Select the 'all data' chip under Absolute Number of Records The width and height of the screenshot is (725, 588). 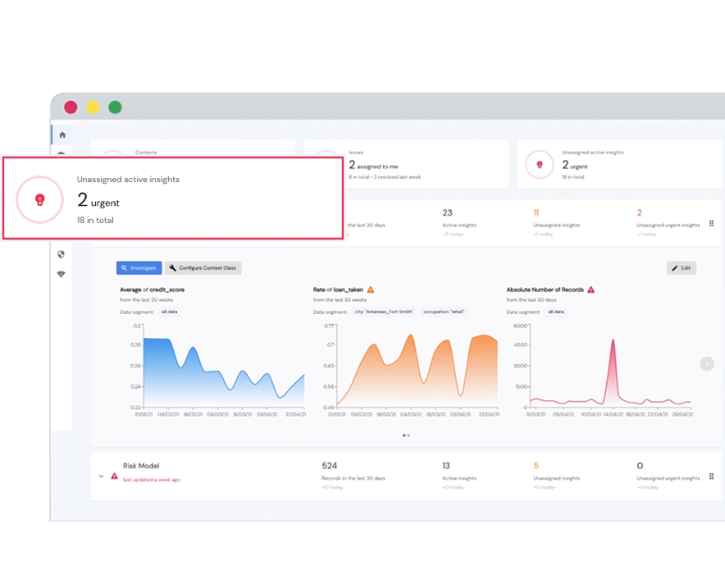556,312
